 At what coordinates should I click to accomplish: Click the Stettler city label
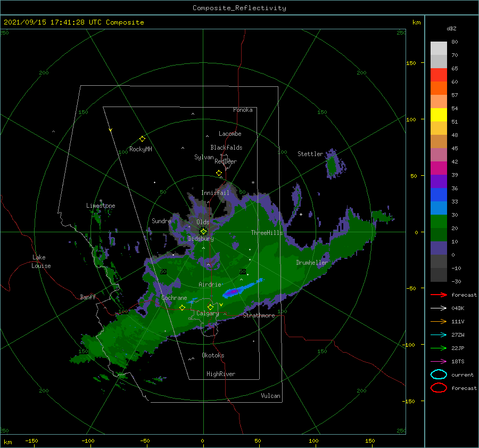pyautogui.click(x=310, y=154)
